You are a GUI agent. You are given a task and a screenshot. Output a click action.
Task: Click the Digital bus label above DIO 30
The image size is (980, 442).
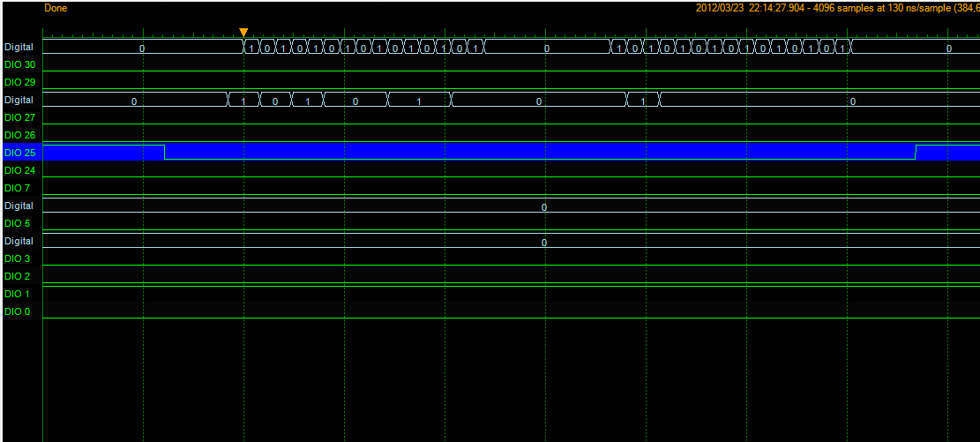[19, 47]
